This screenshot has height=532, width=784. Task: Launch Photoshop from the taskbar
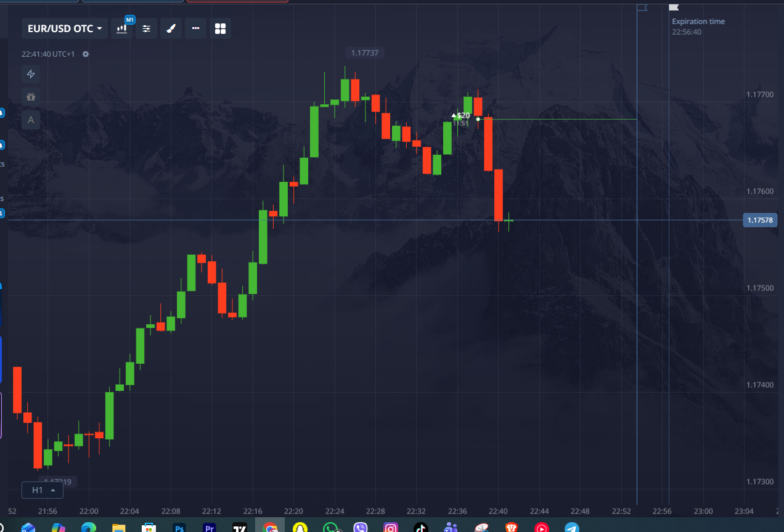pos(179,528)
